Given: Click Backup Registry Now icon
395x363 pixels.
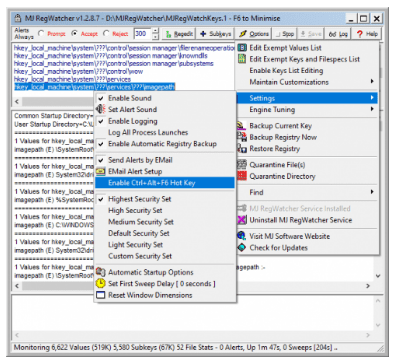Looking at the screenshot, I should coord(242,137).
